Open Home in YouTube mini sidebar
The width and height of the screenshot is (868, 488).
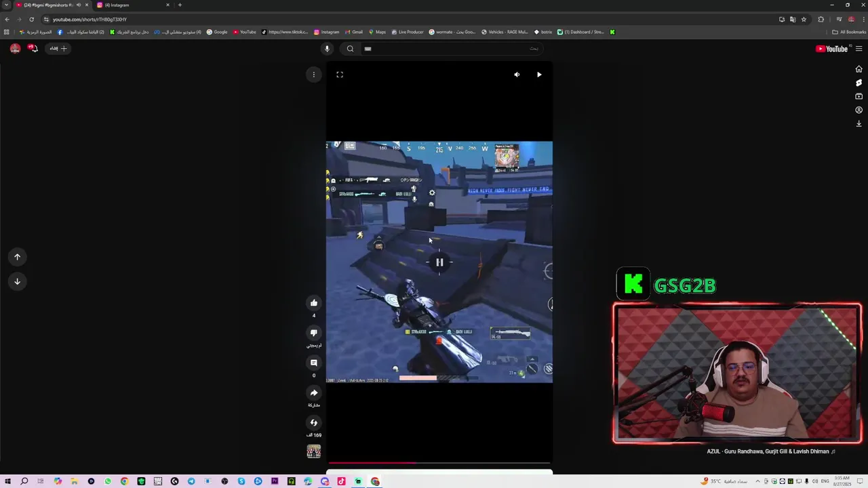[859, 69]
